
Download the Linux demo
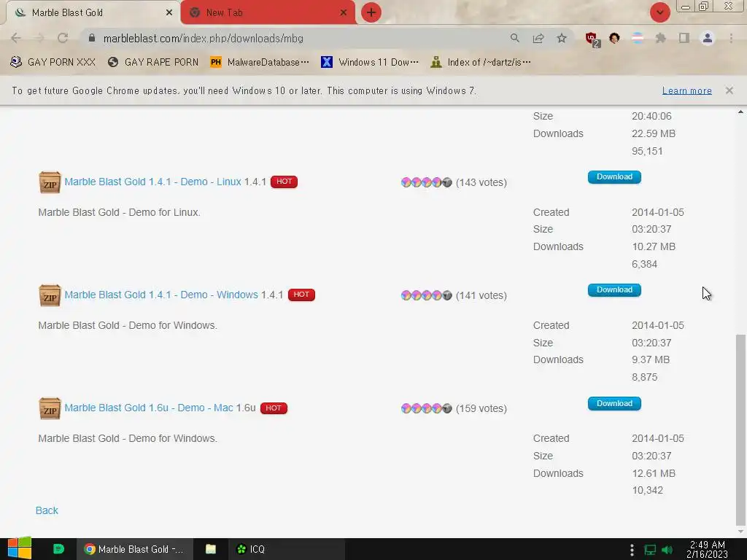[614, 176]
